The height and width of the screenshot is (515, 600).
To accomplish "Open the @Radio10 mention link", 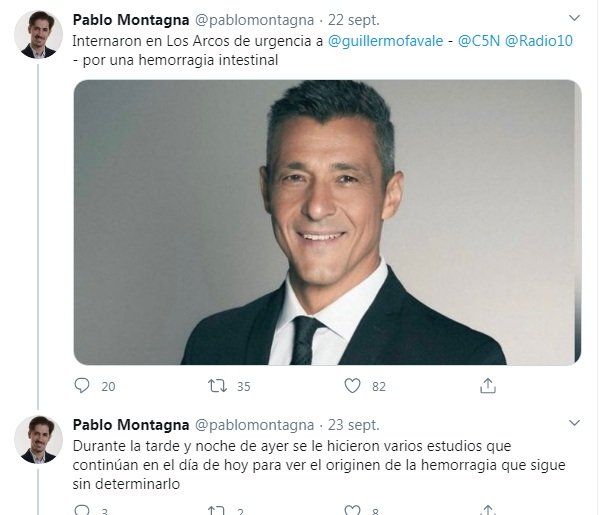I will 539,41.
